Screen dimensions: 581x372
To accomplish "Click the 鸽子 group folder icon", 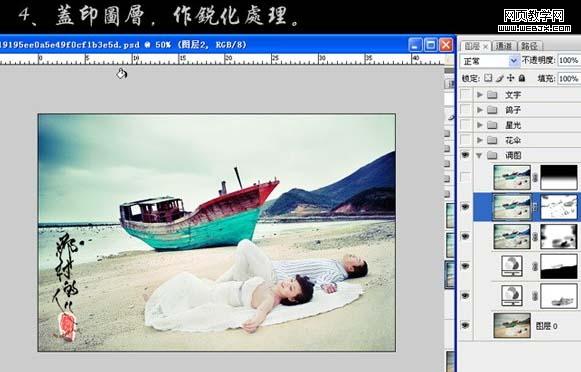I will [x=492, y=110].
